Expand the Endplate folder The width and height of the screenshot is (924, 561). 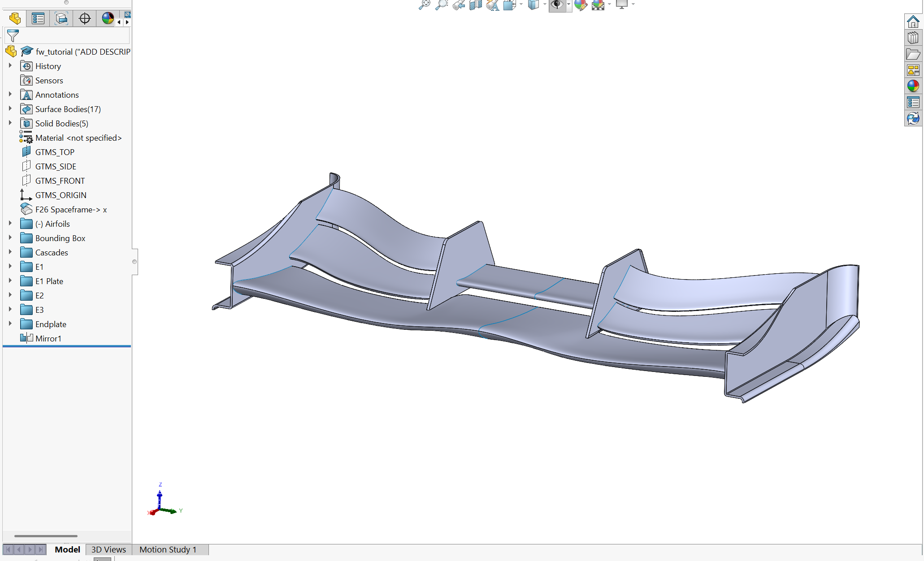[x=10, y=324]
